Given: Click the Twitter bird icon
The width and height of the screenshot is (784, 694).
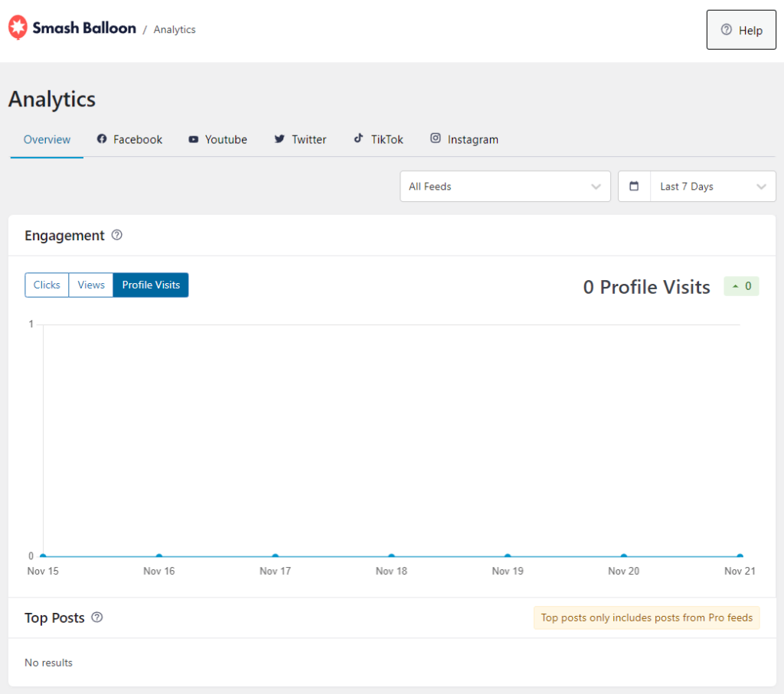Looking at the screenshot, I should (280, 139).
